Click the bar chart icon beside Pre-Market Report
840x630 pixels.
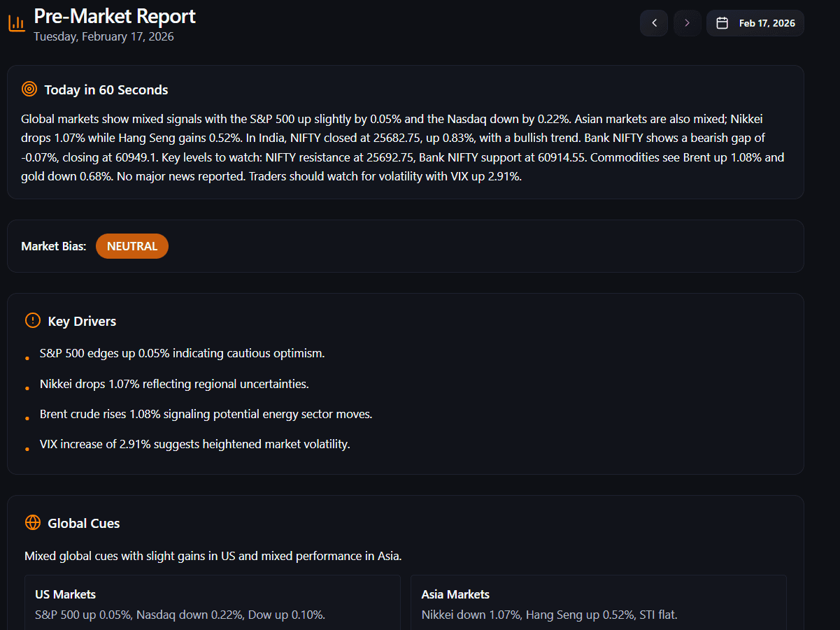tap(16, 23)
